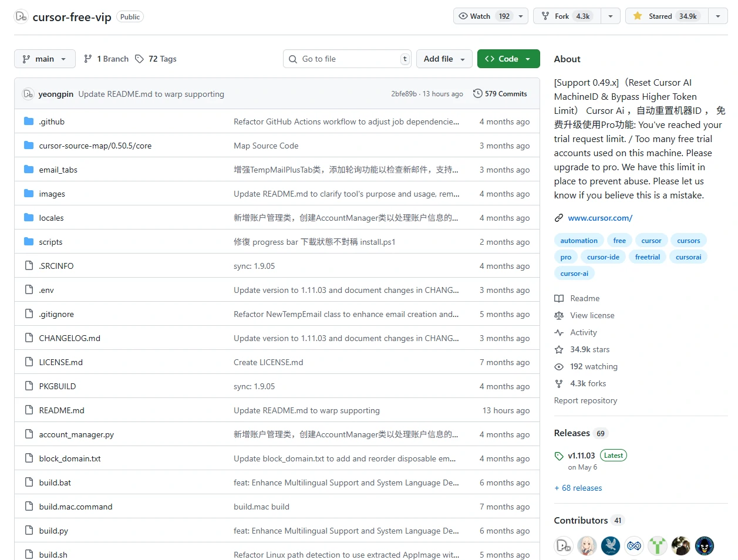
Task: Click the book icon next to Readme
Action: (559, 298)
